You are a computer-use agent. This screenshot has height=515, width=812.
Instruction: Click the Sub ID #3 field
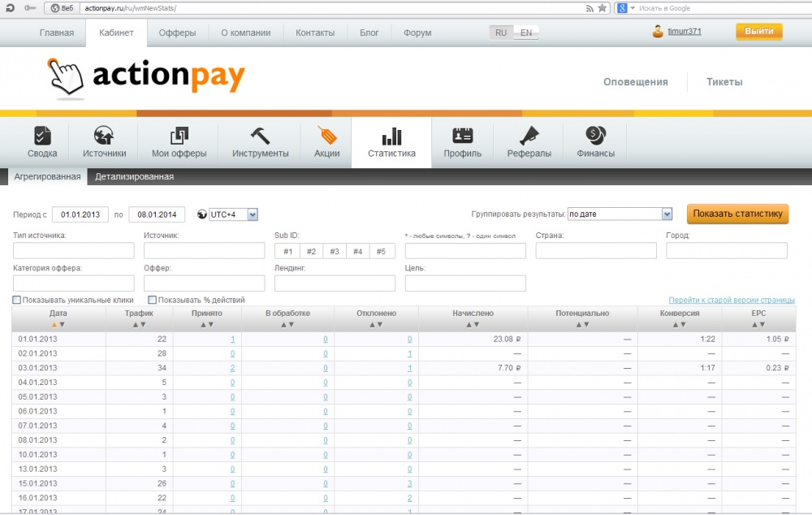335,251
